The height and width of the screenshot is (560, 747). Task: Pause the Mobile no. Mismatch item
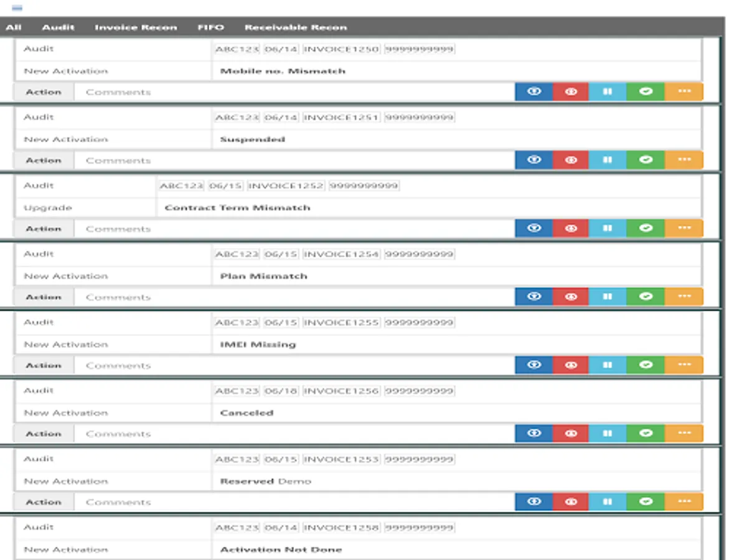coord(608,91)
